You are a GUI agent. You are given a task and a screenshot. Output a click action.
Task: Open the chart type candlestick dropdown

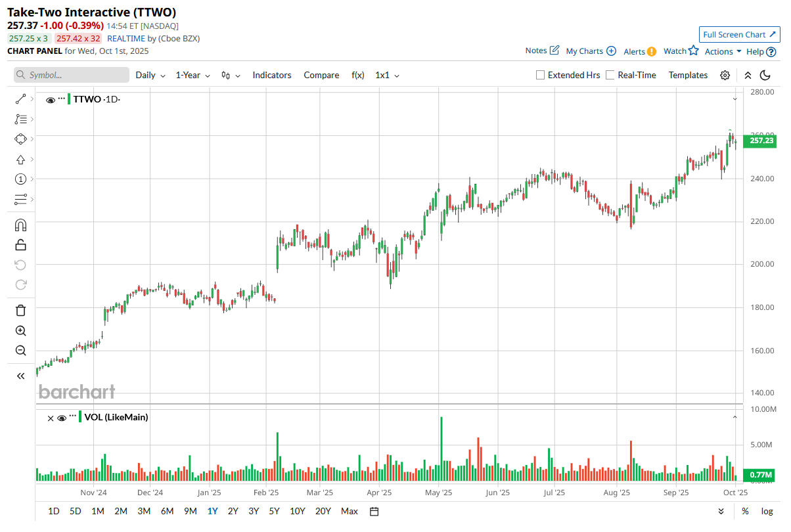pos(231,75)
